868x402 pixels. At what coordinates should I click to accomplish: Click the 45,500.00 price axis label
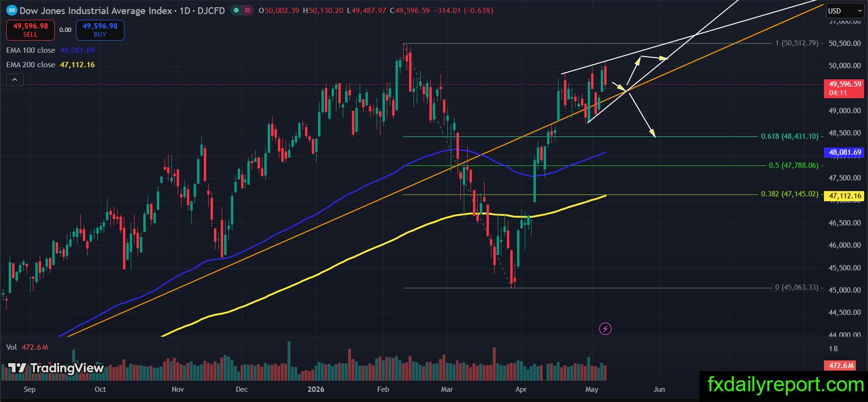pyautogui.click(x=845, y=268)
